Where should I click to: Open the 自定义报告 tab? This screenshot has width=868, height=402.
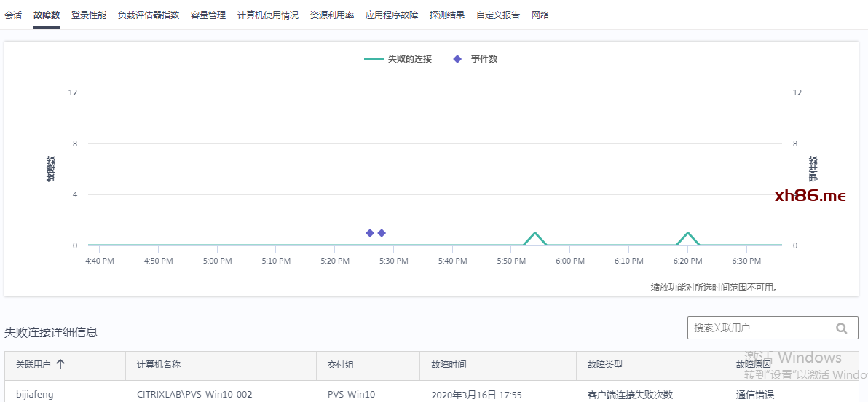point(498,15)
